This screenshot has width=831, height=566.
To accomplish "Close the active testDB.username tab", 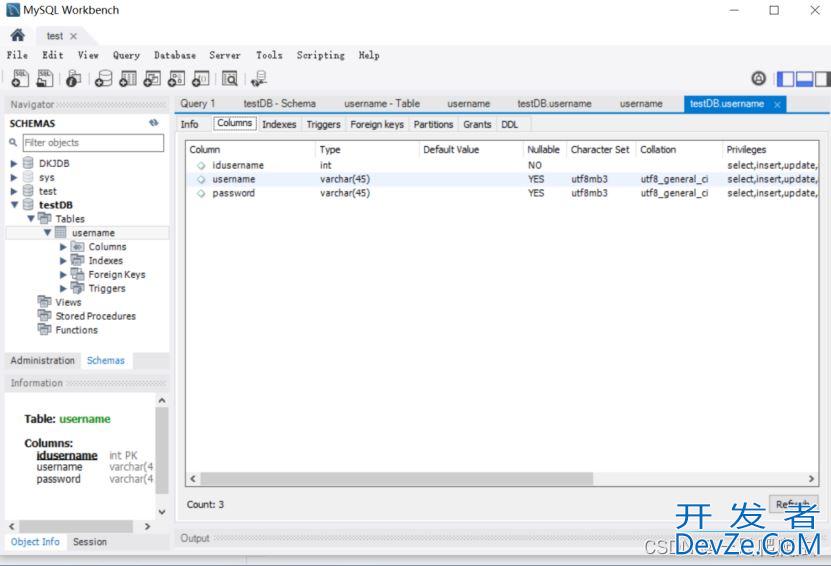I will click(777, 104).
